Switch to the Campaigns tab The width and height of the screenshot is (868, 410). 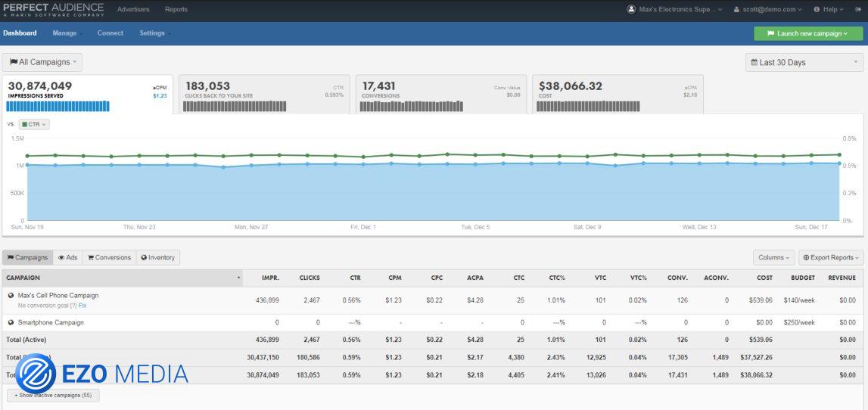point(28,257)
